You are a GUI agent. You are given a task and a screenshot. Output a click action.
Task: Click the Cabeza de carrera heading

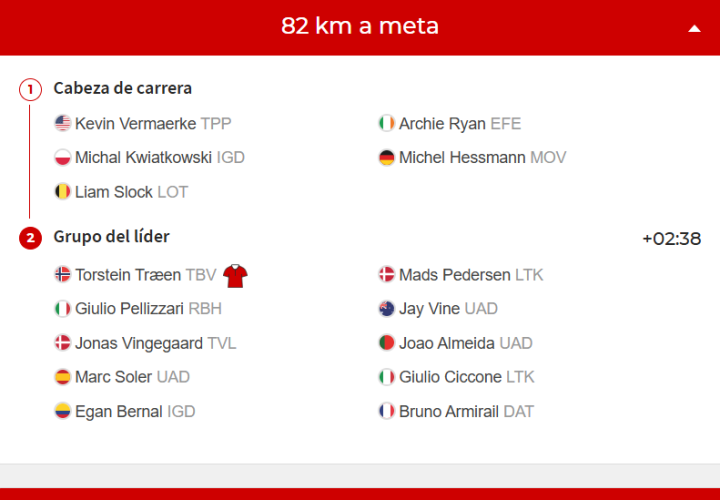[122, 88]
